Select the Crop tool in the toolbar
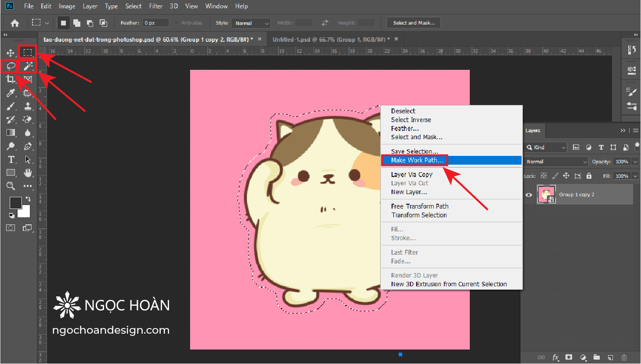Viewport: 641px width, 364px height. pyautogui.click(x=10, y=79)
